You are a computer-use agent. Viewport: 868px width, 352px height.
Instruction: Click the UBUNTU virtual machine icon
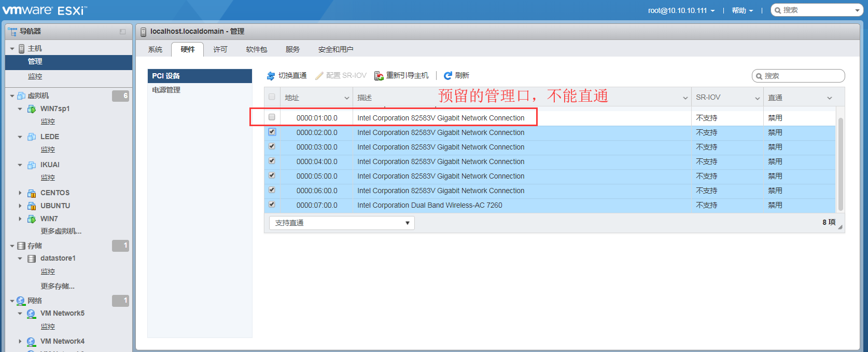click(32, 206)
